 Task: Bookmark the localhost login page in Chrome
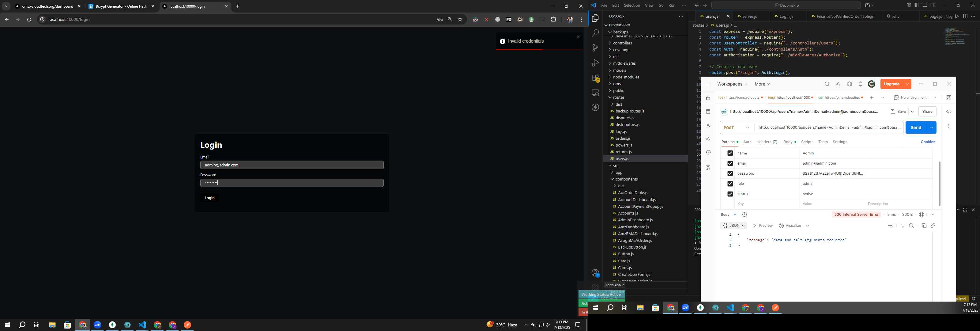[460, 19]
